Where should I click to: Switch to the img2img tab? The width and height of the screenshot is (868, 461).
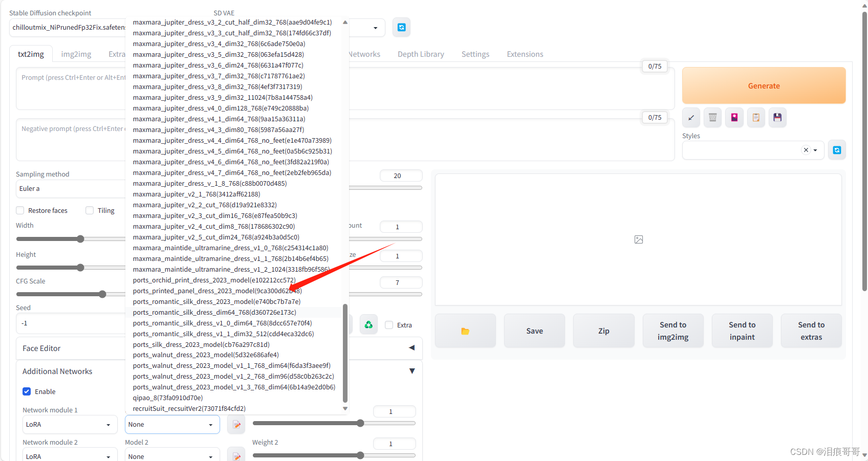76,54
